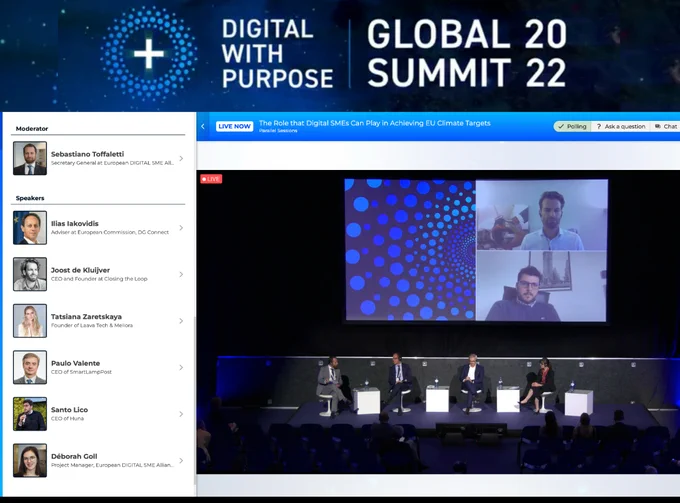Expand Tatsiana Zaretskaya's profile chevron
This screenshot has height=503, width=680.
(x=181, y=321)
